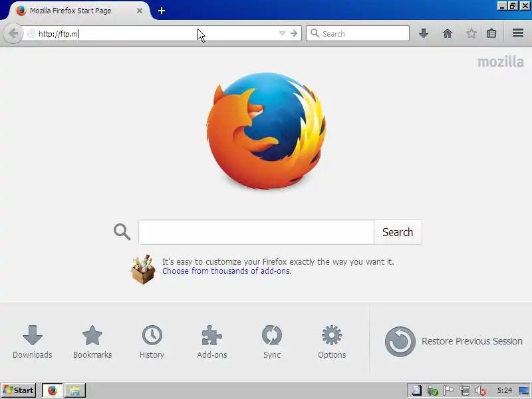Image resolution: width=532 pixels, height=399 pixels.
Task: Open the Downloads arrow toolbar icon
Action: [424, 33]
